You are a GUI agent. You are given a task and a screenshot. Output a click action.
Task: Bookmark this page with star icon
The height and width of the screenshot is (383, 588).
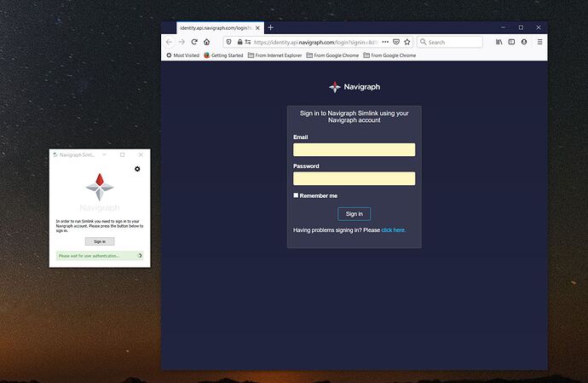(407, 42)
